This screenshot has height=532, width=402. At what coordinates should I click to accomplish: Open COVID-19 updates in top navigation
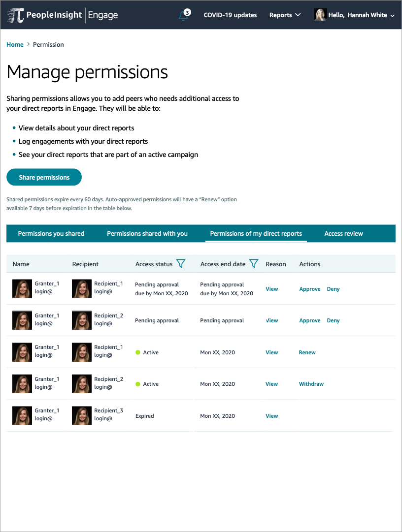230,15
